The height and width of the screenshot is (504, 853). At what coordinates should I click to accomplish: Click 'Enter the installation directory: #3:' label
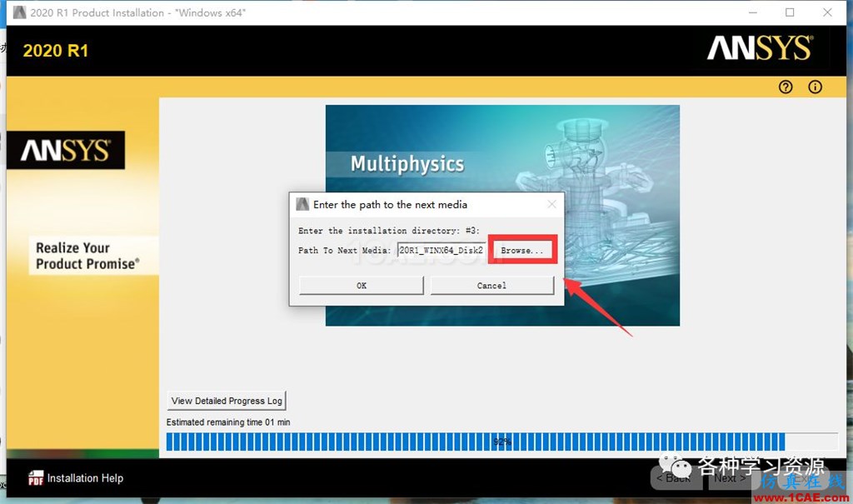389,231
